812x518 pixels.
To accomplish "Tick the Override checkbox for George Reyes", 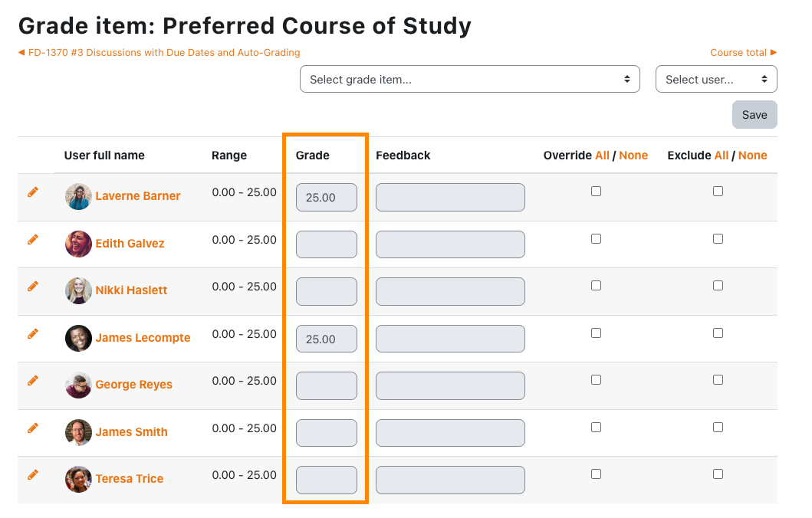I will pyautogui.click(x=596, y=380).
